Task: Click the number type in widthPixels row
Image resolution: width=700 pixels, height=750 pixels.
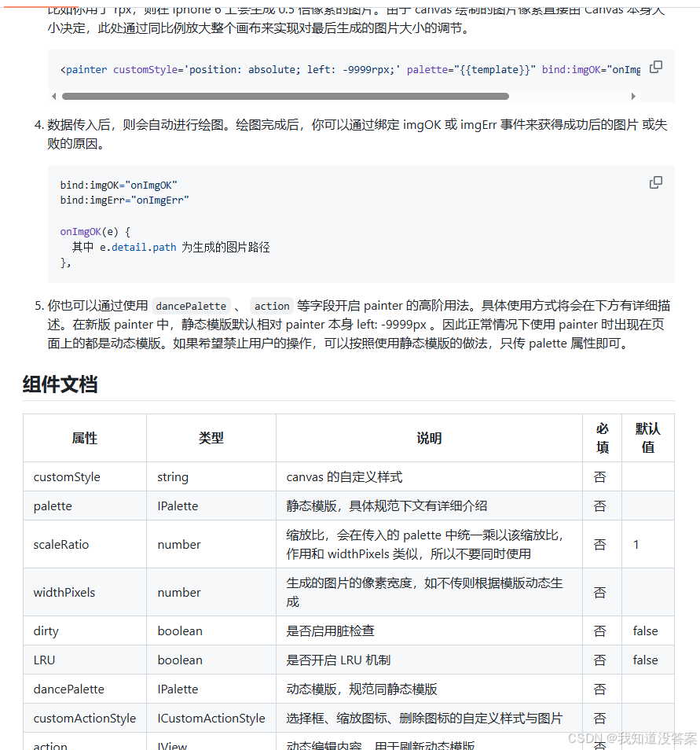Action: point(211,592)
